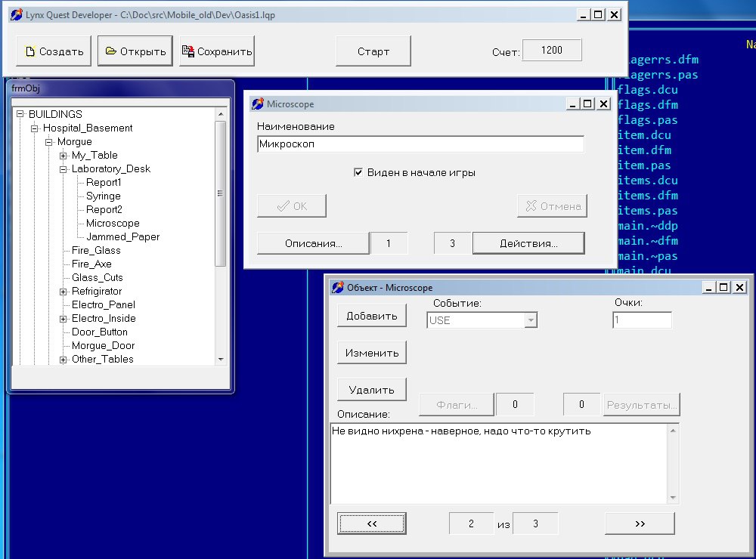Expand the My_Table tree node
The width and height of the screenshot is (756, 559).
coord(64,156)
